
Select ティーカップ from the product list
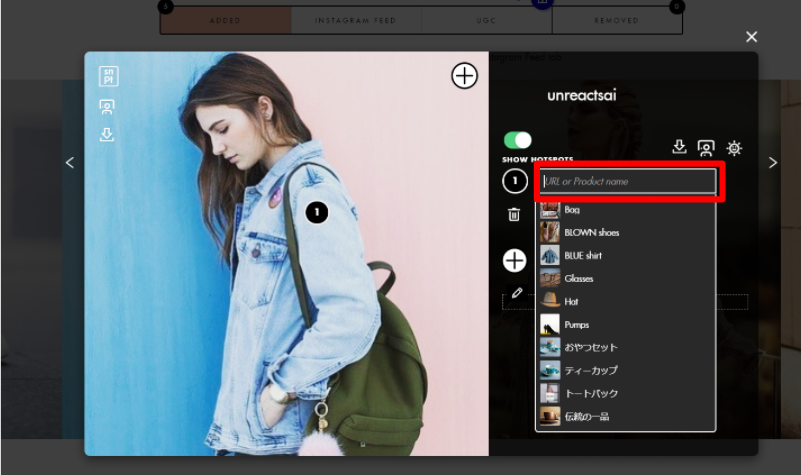pos(625,370)
